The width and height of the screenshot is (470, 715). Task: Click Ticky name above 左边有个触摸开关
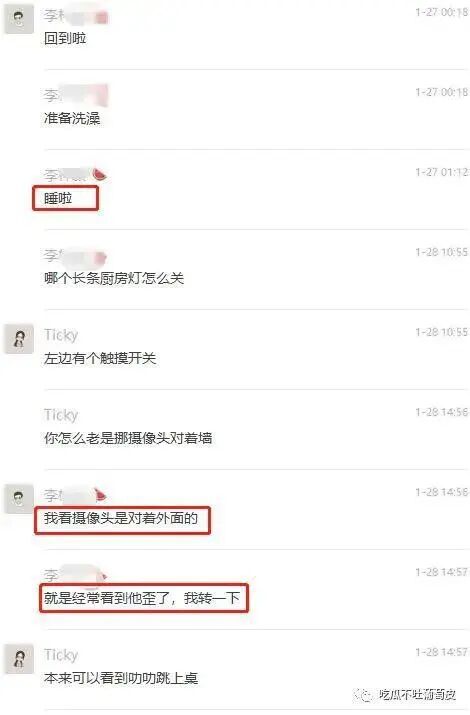point(61,336)
